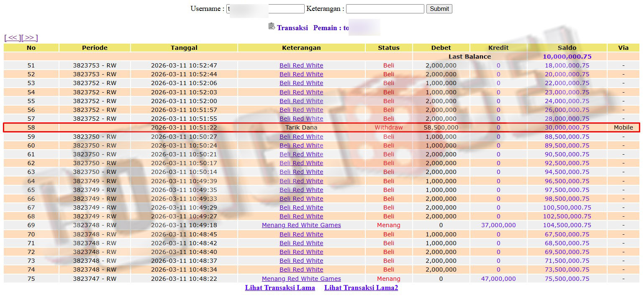Open Beli Red White link in row 51
This screenshot has height=298, width=644.
301,65
